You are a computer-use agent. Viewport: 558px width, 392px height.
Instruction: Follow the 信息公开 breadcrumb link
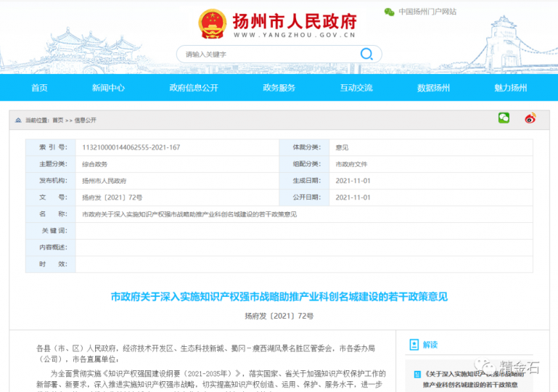point(85,121)
